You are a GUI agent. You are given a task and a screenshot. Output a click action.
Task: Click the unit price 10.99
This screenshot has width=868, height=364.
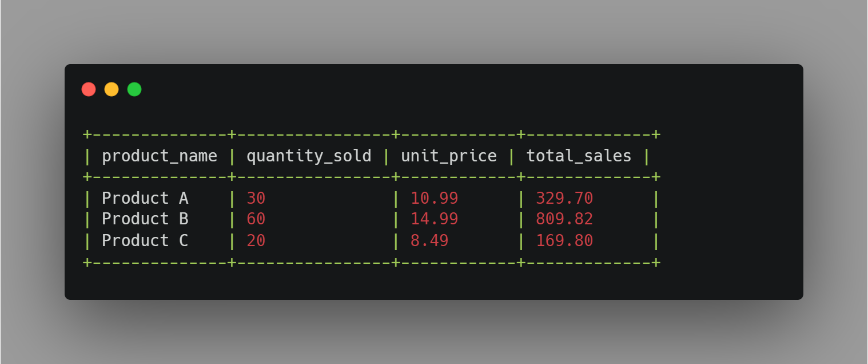point(435,198)
